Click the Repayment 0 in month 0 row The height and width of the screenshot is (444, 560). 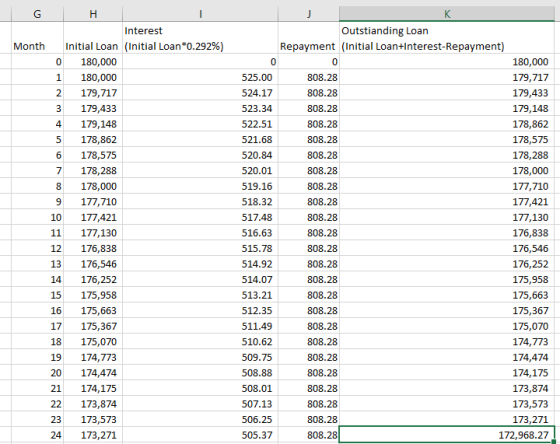click(x=309, y=62)
